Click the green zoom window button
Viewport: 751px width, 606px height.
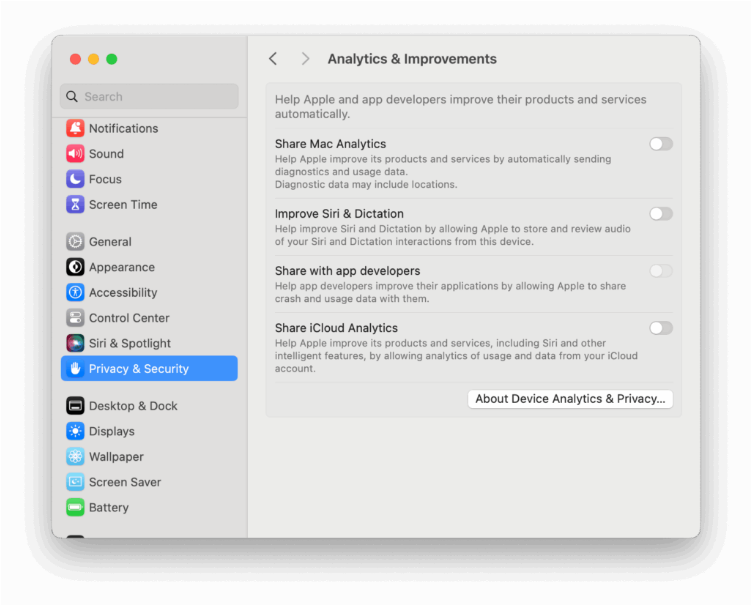[x=112, y=59]
